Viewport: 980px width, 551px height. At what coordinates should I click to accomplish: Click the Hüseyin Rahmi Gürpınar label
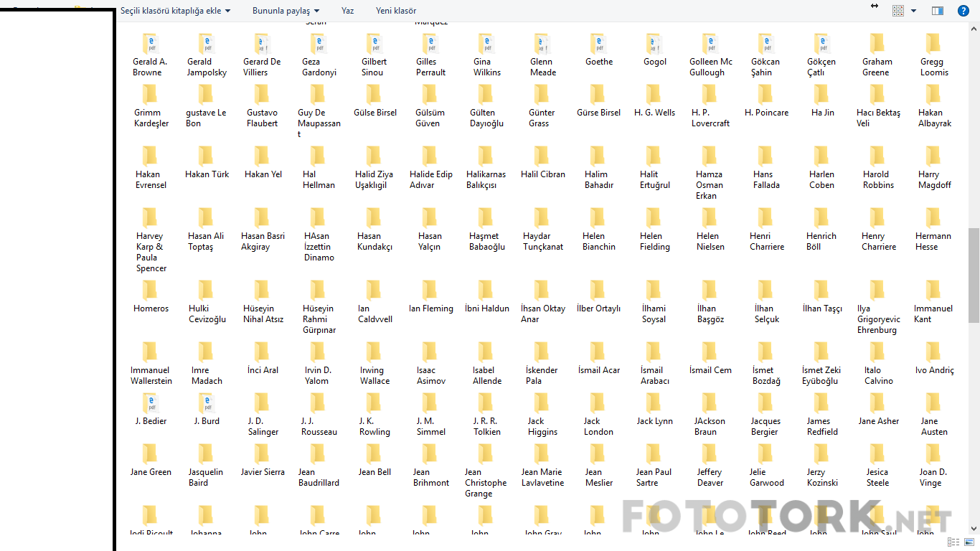(x=319, y=319)
